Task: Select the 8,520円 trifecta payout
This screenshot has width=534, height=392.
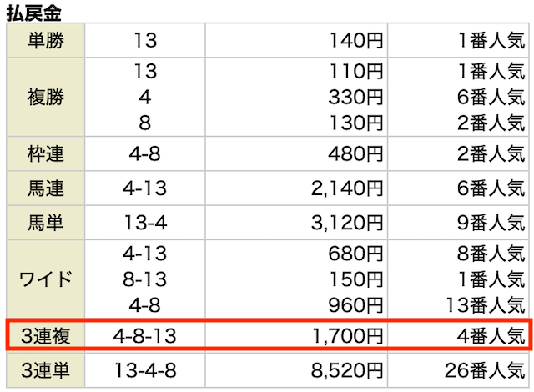Action: point(347,370)
